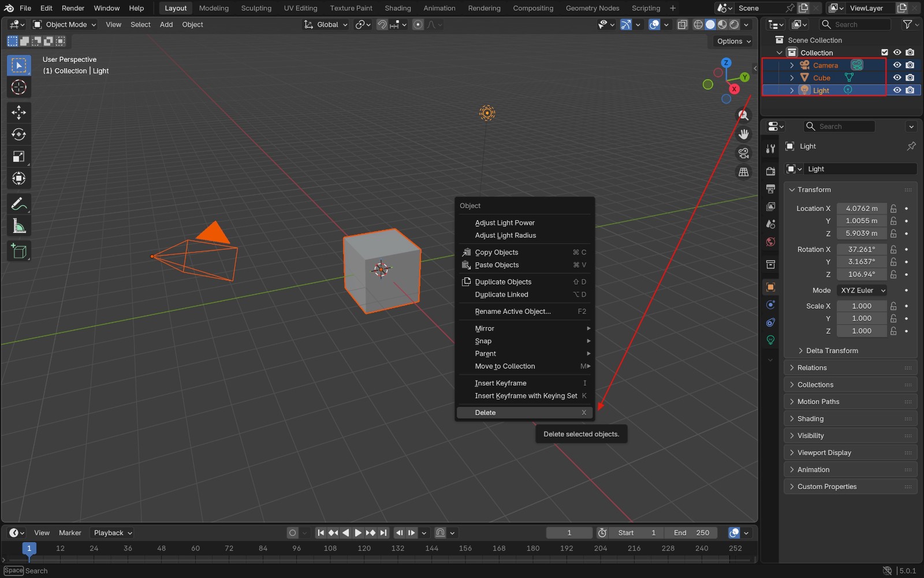Open the Render menu in the top bar
The image size is (924, 578).
click(x=73, y=8)
